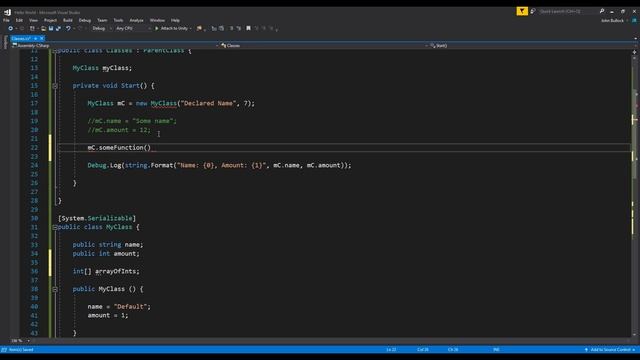Click the decrease indent toolbar icon
Image resolution: width=640 pixels, height=360 pixels.
pos(214,29)
